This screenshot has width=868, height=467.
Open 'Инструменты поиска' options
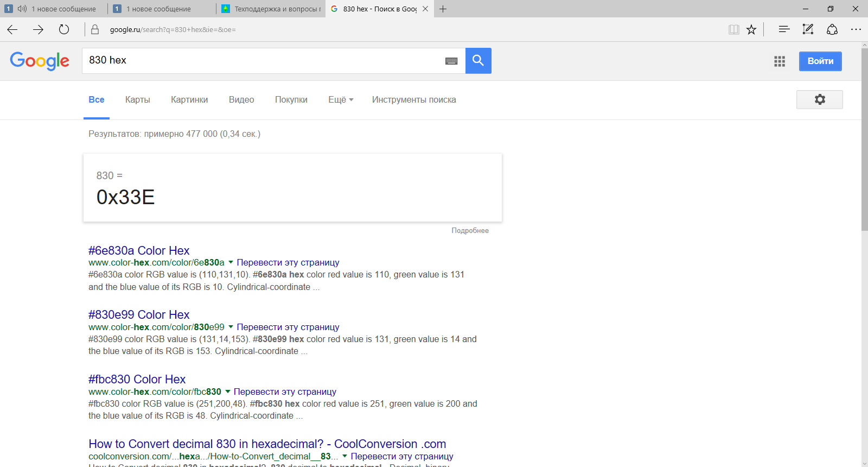tap(414, 100)
